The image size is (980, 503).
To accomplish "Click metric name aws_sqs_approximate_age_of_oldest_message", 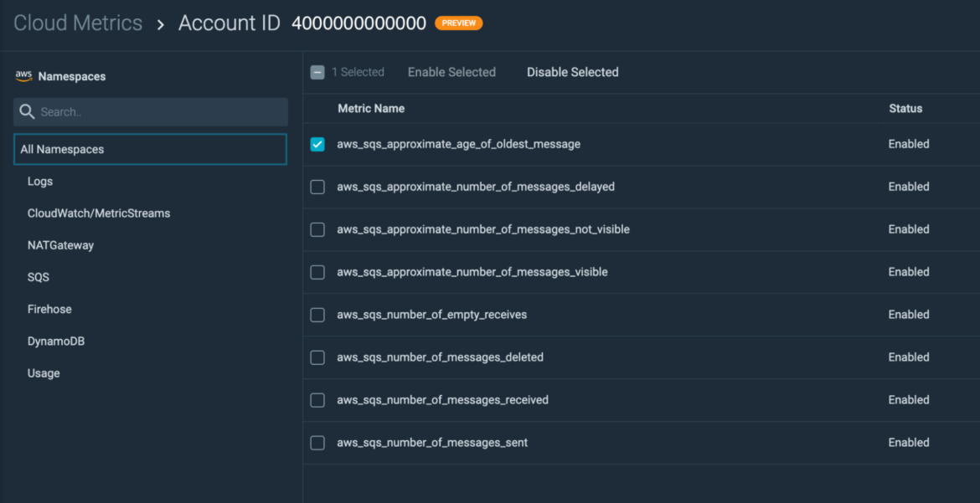I will click(459, 144).
